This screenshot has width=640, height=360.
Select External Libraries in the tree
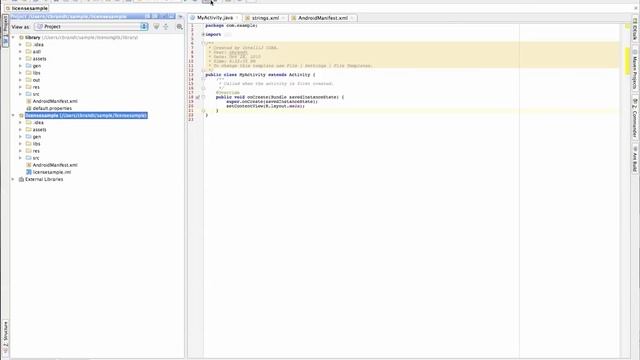44,180
